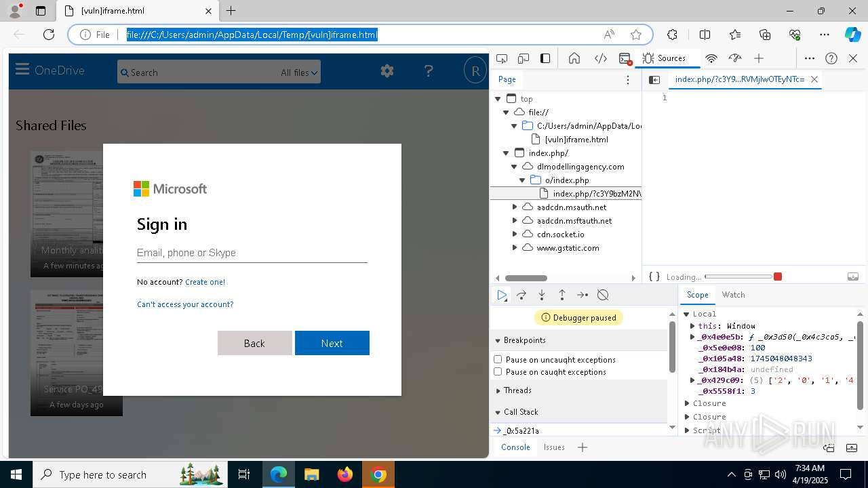Collapse the dlmodellingagency.com domain node
868x488 pixels.
pos(514,167)
